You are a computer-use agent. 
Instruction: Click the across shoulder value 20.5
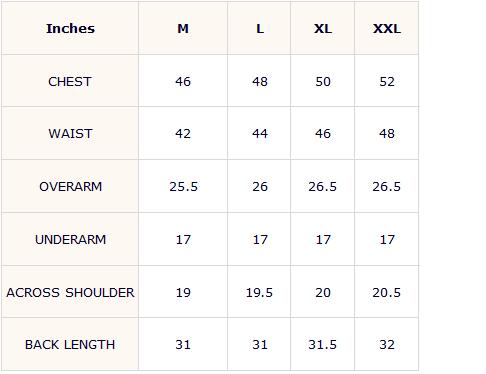click(386, 293)
